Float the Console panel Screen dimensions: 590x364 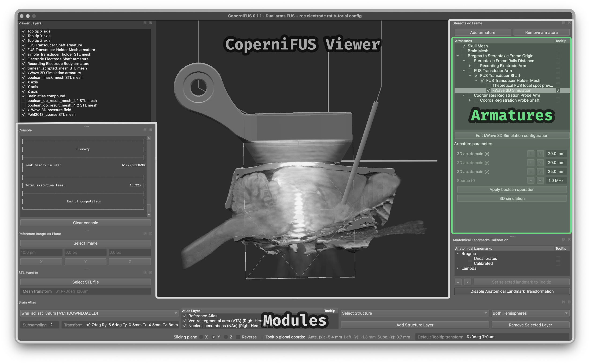coord(145,130)
